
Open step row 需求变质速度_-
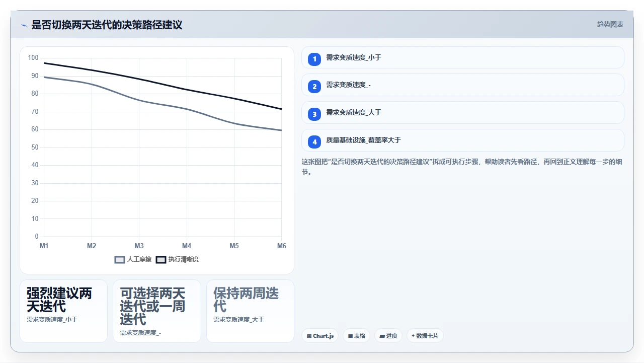pos(463,85)
